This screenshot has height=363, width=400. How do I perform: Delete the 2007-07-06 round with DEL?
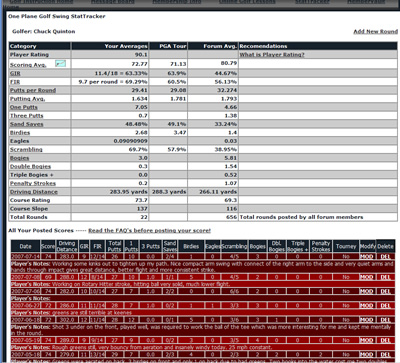[385, 291]
